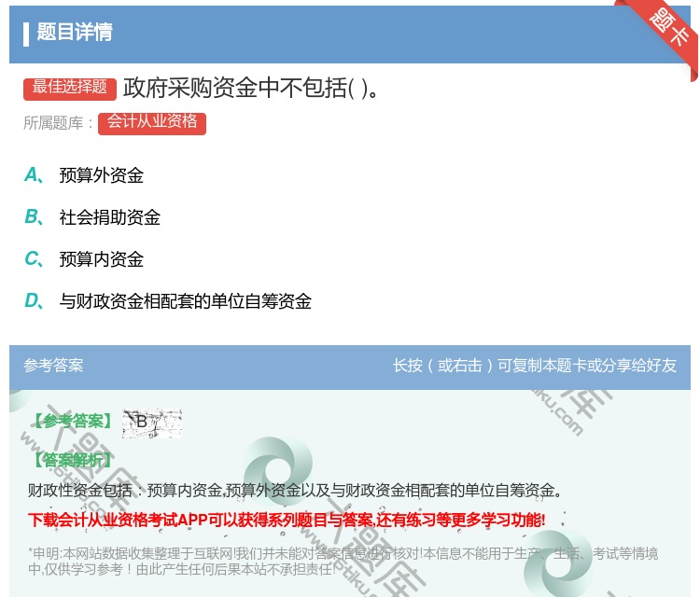700x597 pixels.
Task: Click the question text 政府采购资金中不包括
Action: click(251, 88)
